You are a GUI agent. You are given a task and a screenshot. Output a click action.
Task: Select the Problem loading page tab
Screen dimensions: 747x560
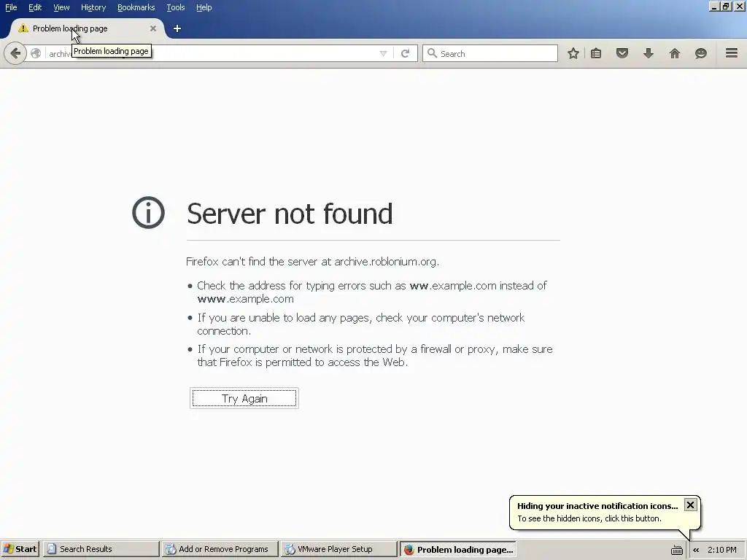86,28
